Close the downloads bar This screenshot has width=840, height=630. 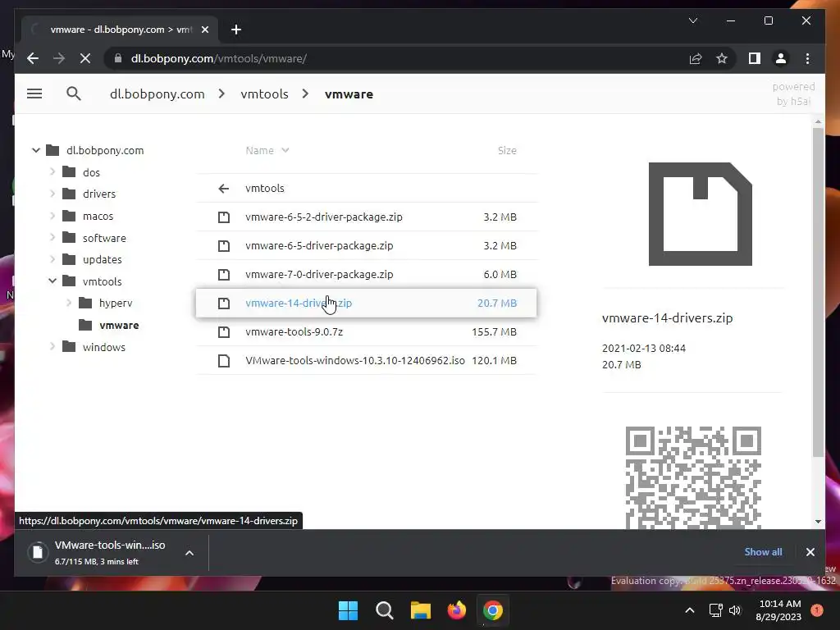810,552
